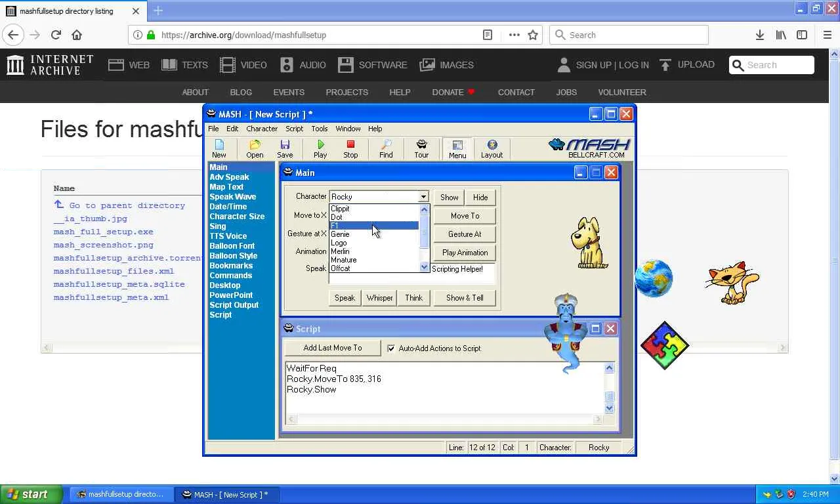Select F1 in the character list

coord(373,226)
